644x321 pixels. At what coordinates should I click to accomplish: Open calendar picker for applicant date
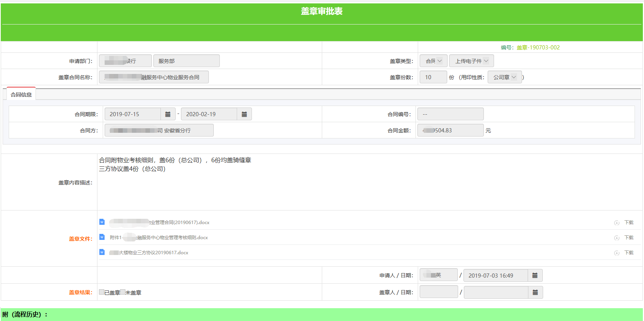coord(534,275)
